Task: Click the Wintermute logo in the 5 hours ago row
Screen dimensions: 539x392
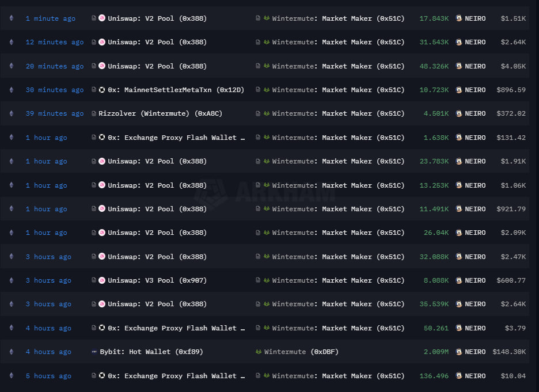Action: coord(267,376)
